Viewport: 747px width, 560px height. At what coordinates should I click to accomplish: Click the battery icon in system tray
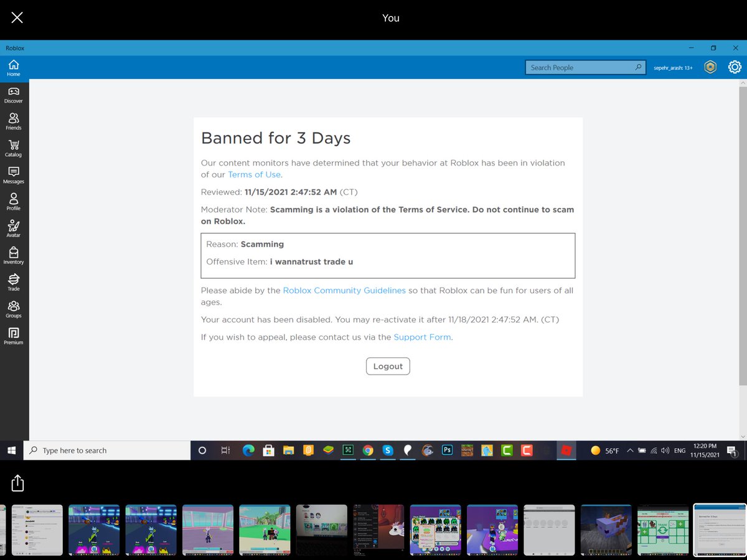[x=642, y=450]
